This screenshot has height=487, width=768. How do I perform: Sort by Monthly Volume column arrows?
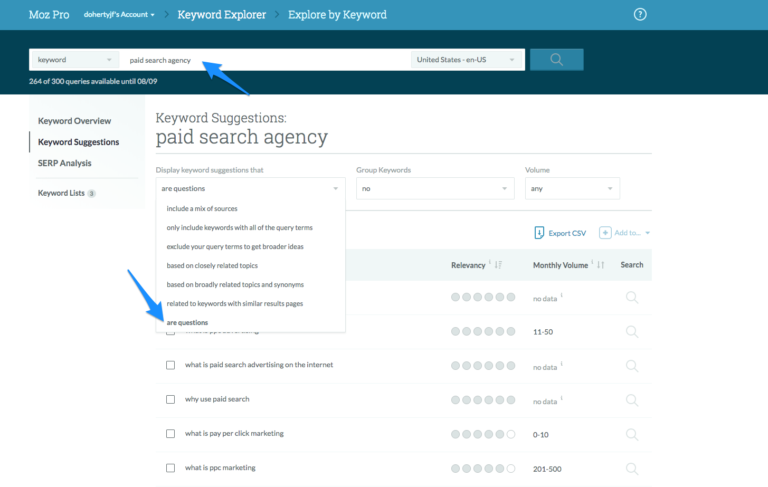pyautogui.click(x=601, y=265)
